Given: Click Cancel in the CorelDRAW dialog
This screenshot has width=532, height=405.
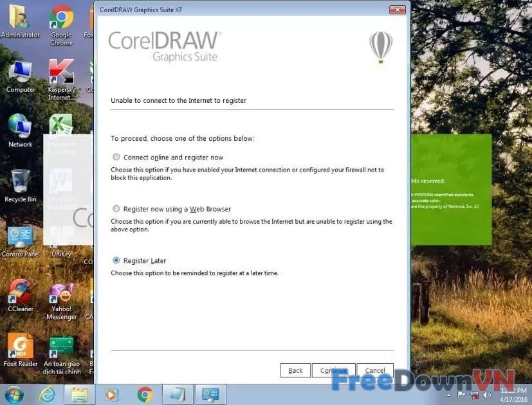Looking at the screenshot, I should (x=375, y=370).
